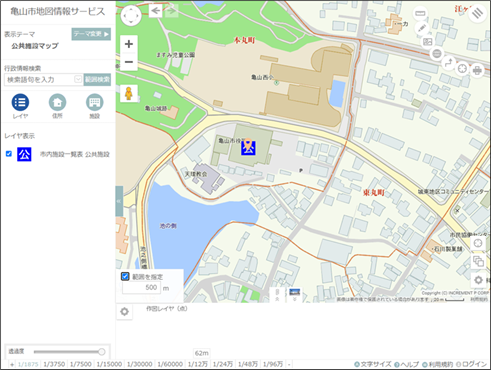The image size is (491, 370).
Task: Open the レイヤ (layer) list icon
Action: [20, 102]
